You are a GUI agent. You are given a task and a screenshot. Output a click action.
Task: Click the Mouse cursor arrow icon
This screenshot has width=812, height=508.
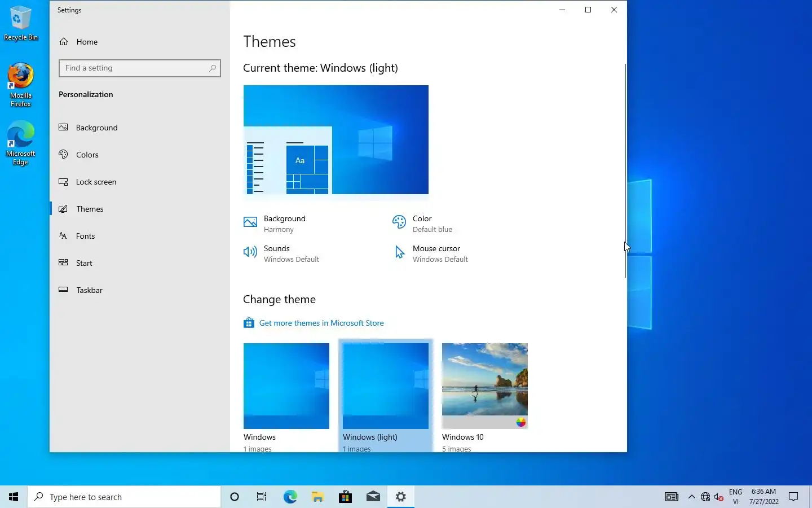tap(399, 252)
